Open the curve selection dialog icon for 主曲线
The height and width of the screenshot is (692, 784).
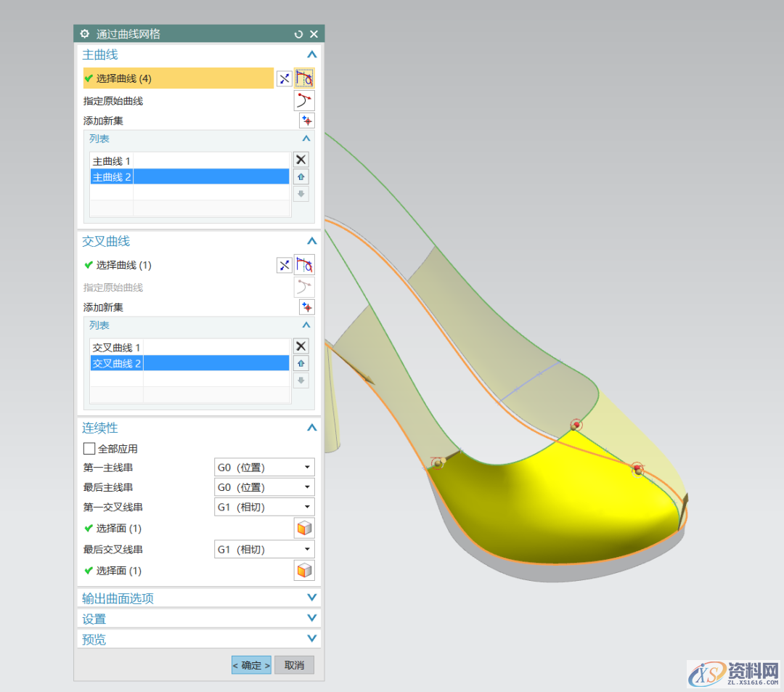pyautogui.click(x=304, y=78)
